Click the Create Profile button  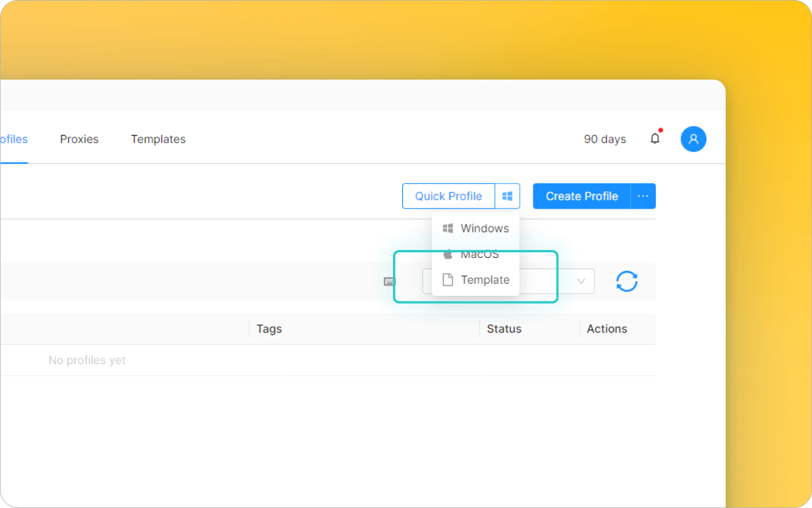pyautogui.click(x=582, y=196)
